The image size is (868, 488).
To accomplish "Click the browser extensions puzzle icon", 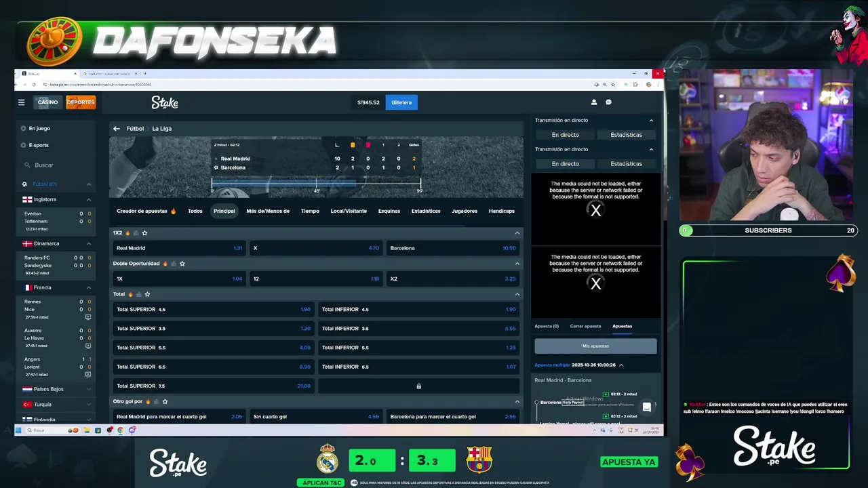I will [x=635, y=85].
